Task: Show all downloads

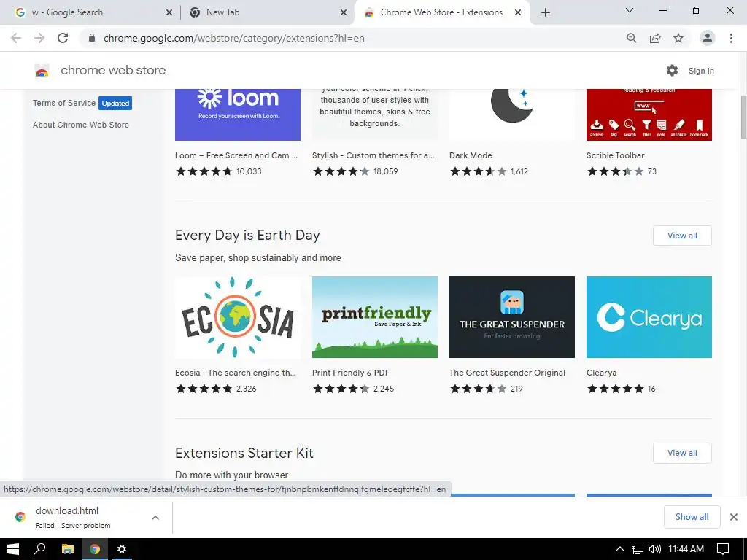Action: 692,517
